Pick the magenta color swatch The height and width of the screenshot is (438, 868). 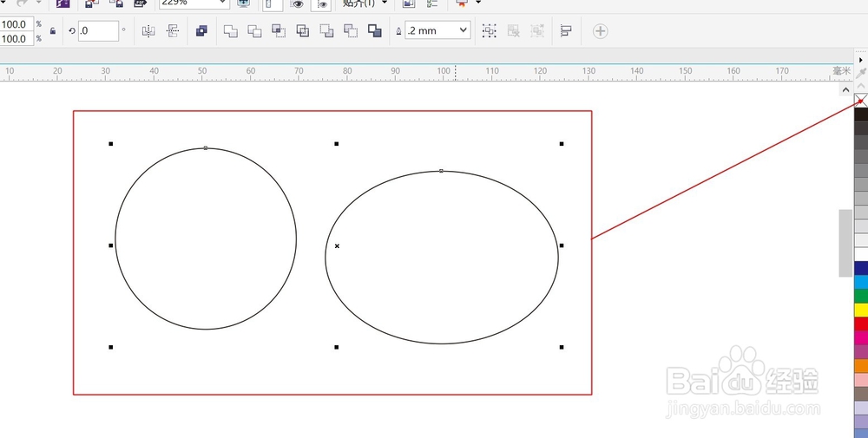click(x=861, y=337)
